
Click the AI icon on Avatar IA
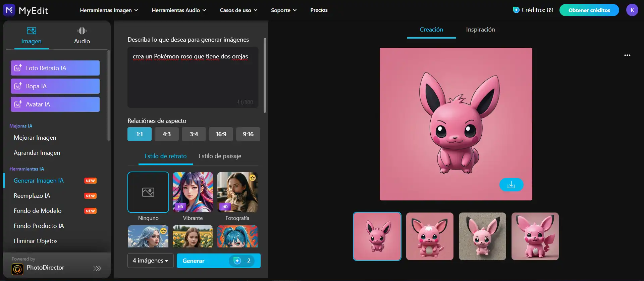[x=18, y=104]
